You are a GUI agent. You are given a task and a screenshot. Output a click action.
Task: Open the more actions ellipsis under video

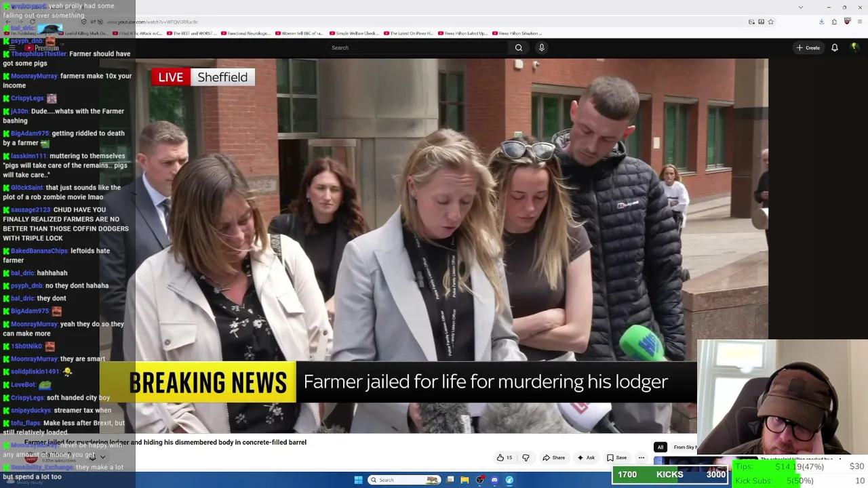[641, 457]
